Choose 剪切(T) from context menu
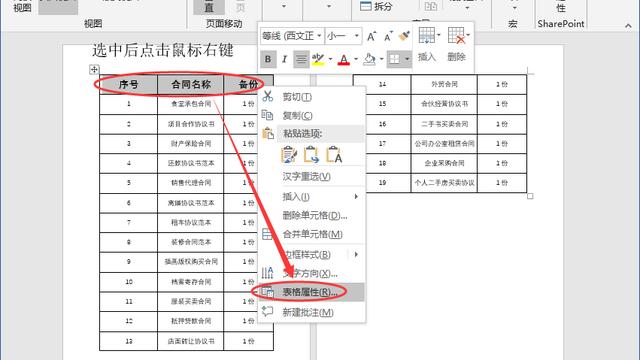 click(x=311, y=97)
